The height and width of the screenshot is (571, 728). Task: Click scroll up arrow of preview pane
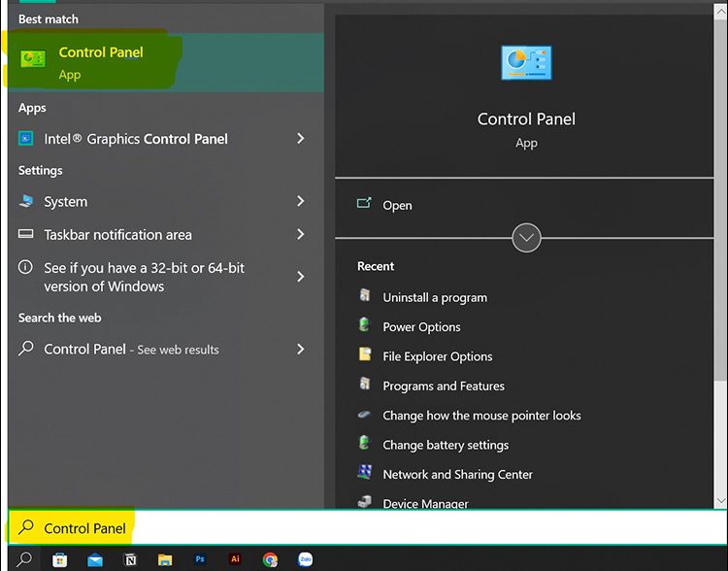click(720, 12)
